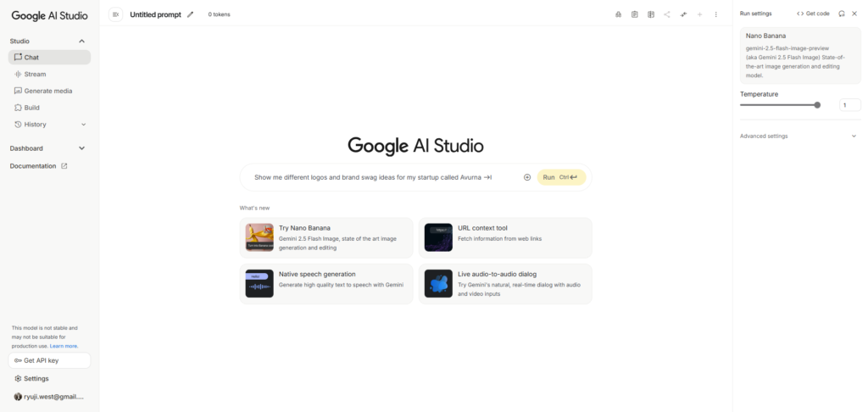Click the Temperature value field
Image resolution: width=868 pixels, height=412 pixels.
pos(849,104)
